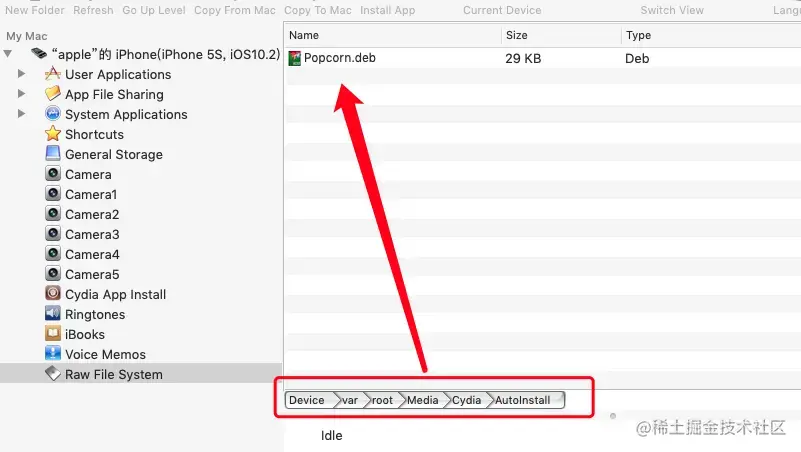Sort files by Type column header
Viewport: 801px width, 452px height.
click(711, 35)
